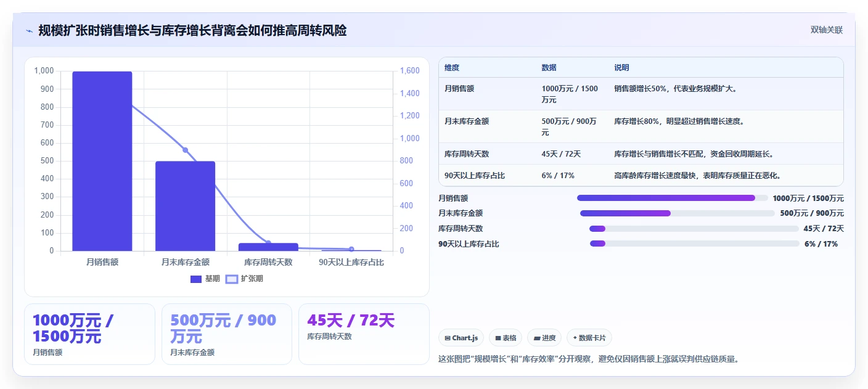This screenshot has width=868, height=389.
Task: Click 6% / 17% in the table
Action: (558, 176)
